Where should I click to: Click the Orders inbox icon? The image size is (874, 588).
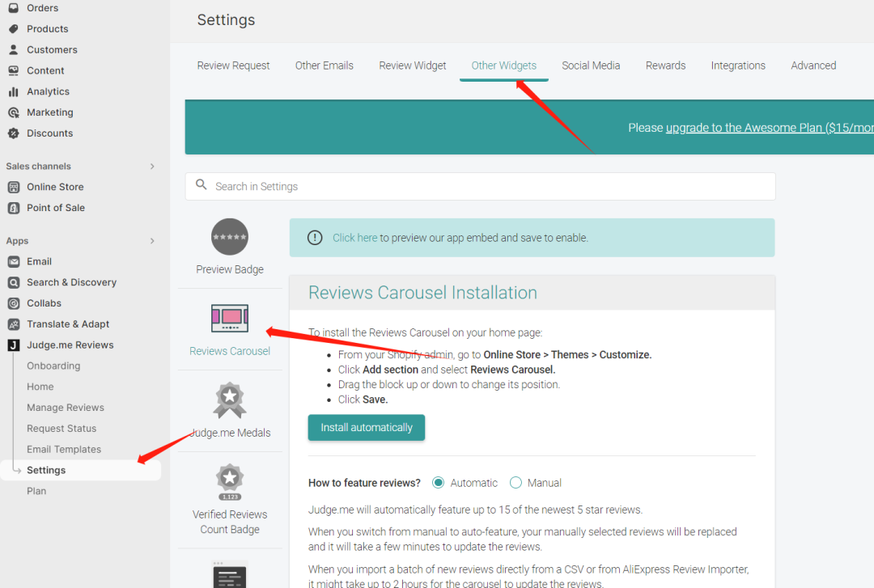coord(14,8)
